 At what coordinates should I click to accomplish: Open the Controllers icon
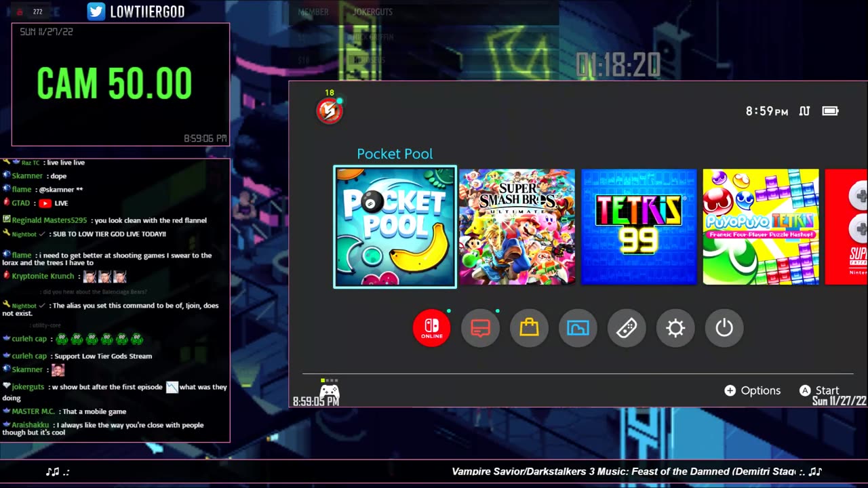click(x=627, y=328)
